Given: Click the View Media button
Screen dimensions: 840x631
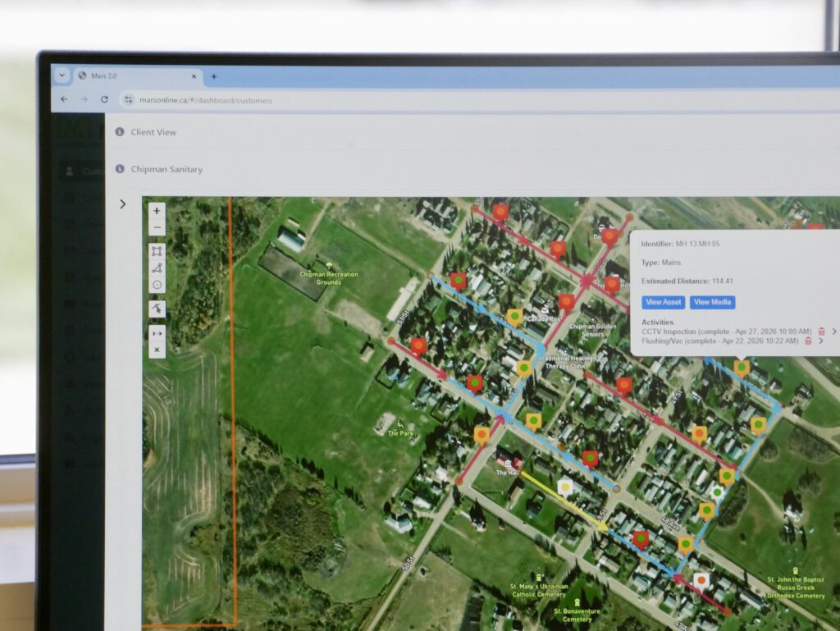Looking at the screenshot, I should point(712,302).
